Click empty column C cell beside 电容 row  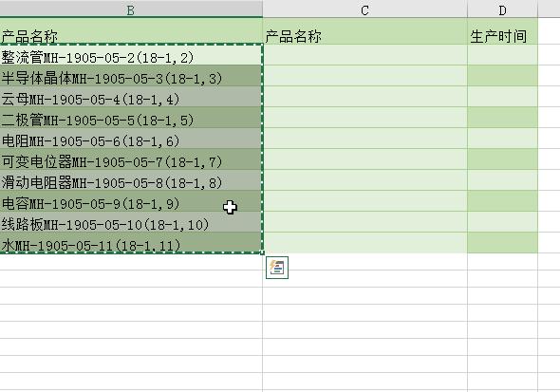364,201
